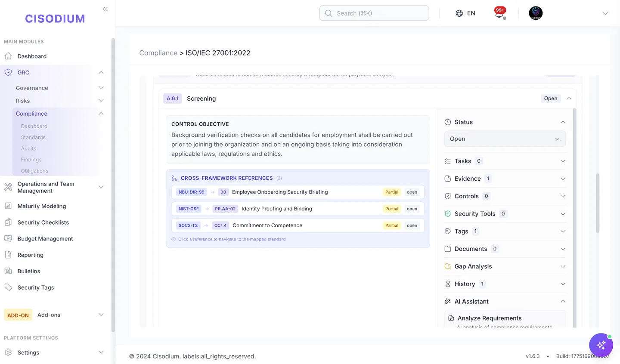Click the Controls check-circle icon
Image resolution: width=620 pixels, height=364 pixels.
pos(448,196)
